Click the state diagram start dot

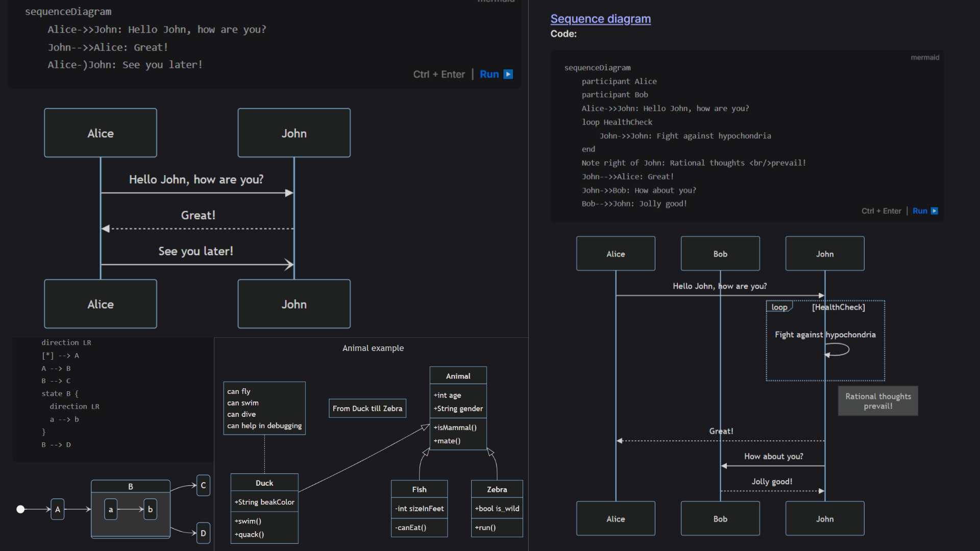20,509
